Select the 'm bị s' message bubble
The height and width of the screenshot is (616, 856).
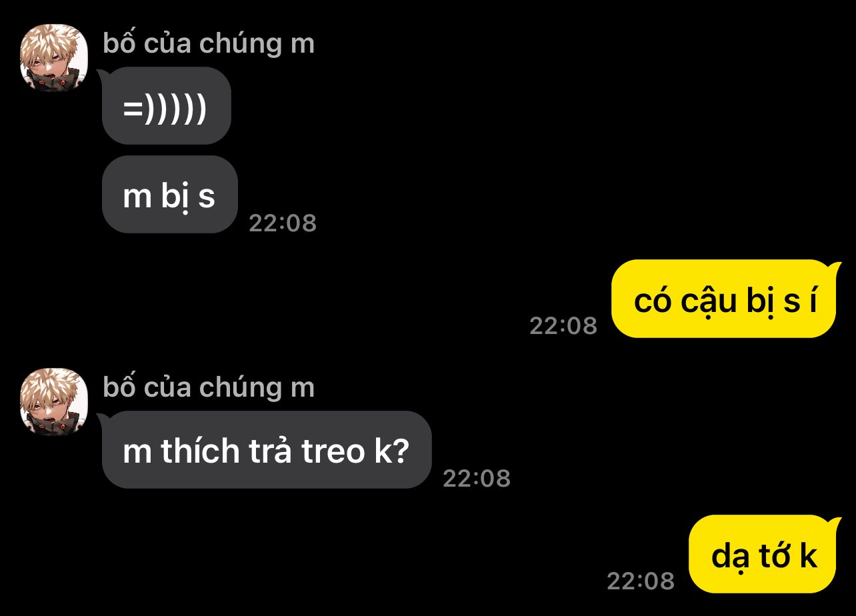169,195
